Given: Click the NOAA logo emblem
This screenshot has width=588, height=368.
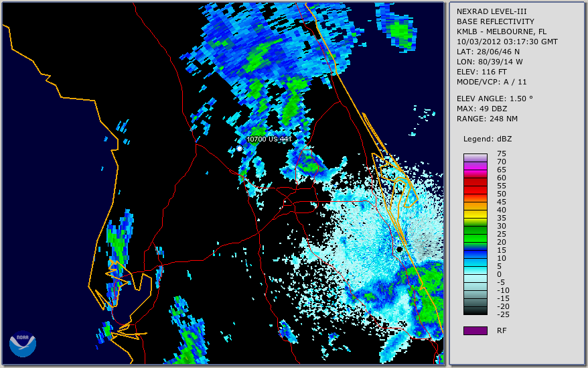Looking at the screenshot, I should pos(23,344).
